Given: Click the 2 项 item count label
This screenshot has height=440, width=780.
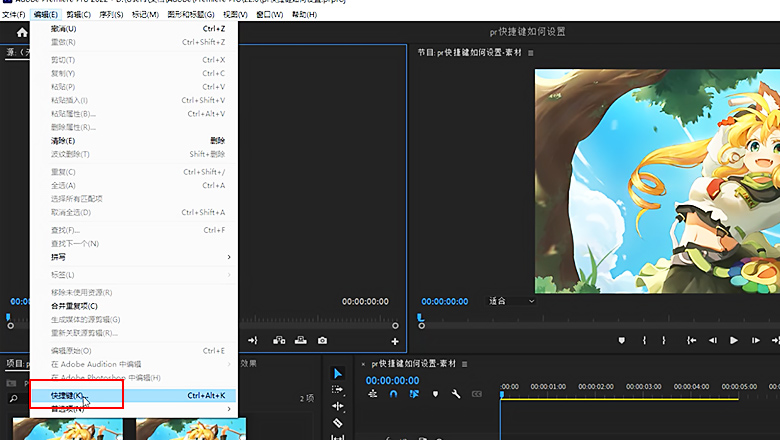Looking at the screenshot, I should pos(307,398).
